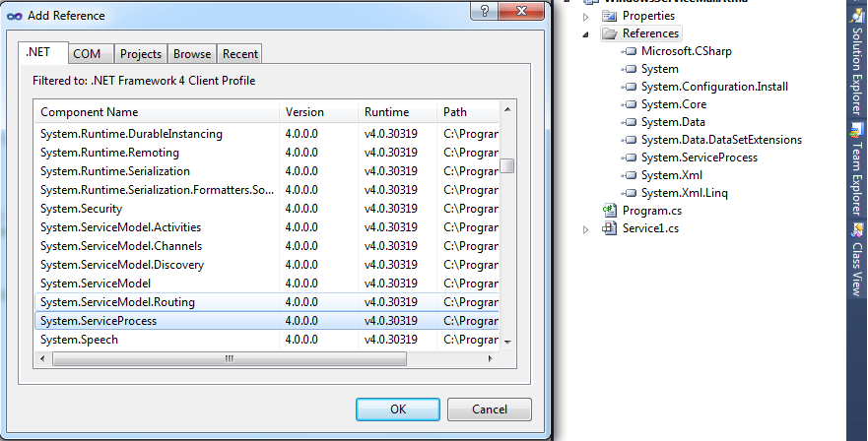
Task: Click the References folder icon
Action: coord(610,33)
